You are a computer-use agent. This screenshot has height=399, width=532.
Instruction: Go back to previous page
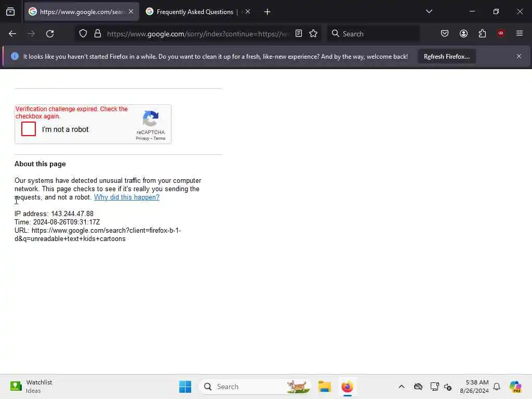pos(12,34)
